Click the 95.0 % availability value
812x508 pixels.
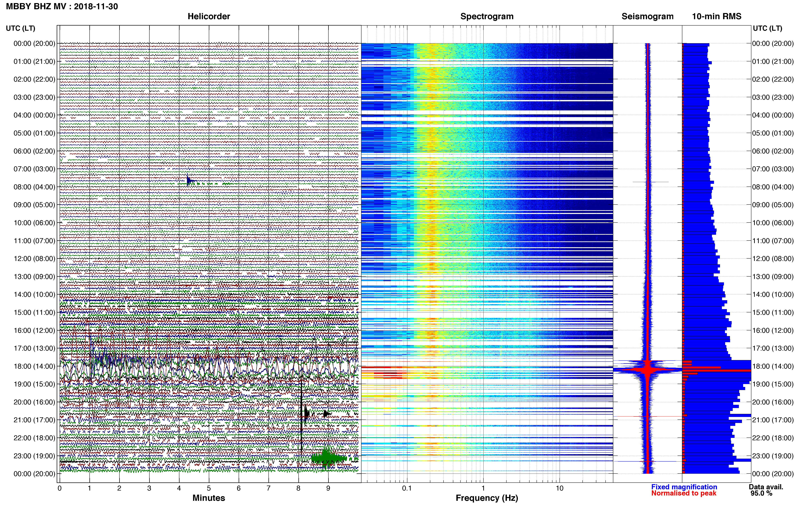(x=761, y=493)
